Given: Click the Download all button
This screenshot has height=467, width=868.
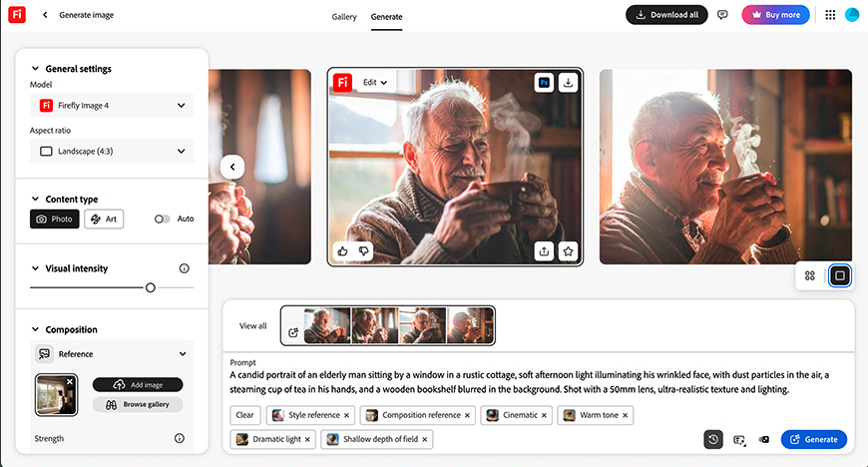Looking at the screenshot, I should click(x=666, y=15).
